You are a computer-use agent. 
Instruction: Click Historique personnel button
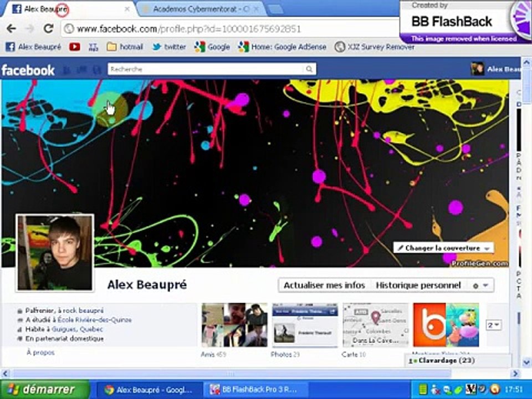tap(418, 285)
